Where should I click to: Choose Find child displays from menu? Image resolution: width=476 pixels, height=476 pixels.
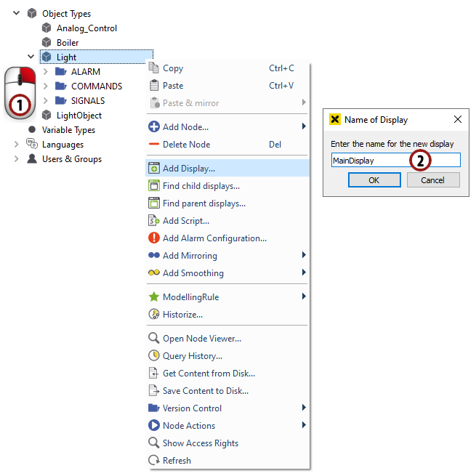201,186
